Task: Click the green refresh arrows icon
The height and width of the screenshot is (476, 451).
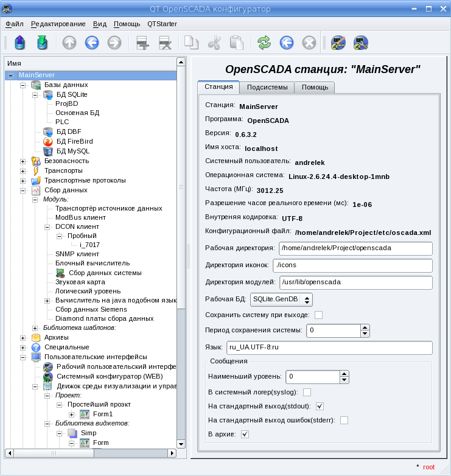Action: 264,43
